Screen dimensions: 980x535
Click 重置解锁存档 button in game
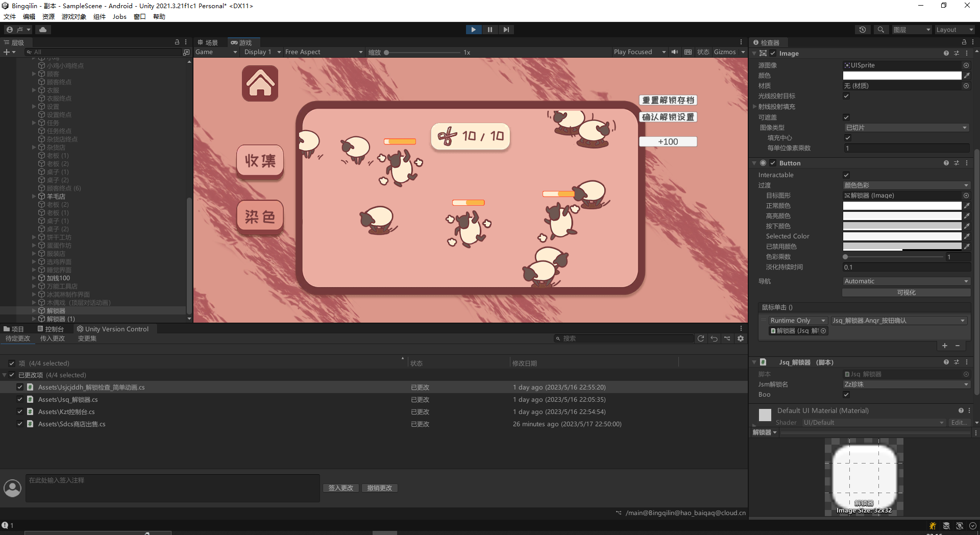[668, 101]
